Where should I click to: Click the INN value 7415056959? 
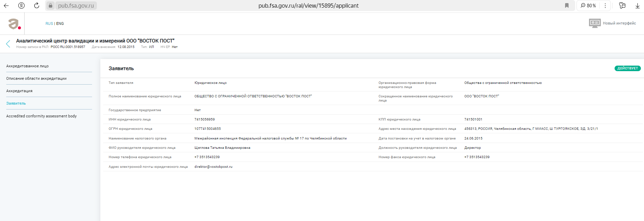click(x=205, y=119)
